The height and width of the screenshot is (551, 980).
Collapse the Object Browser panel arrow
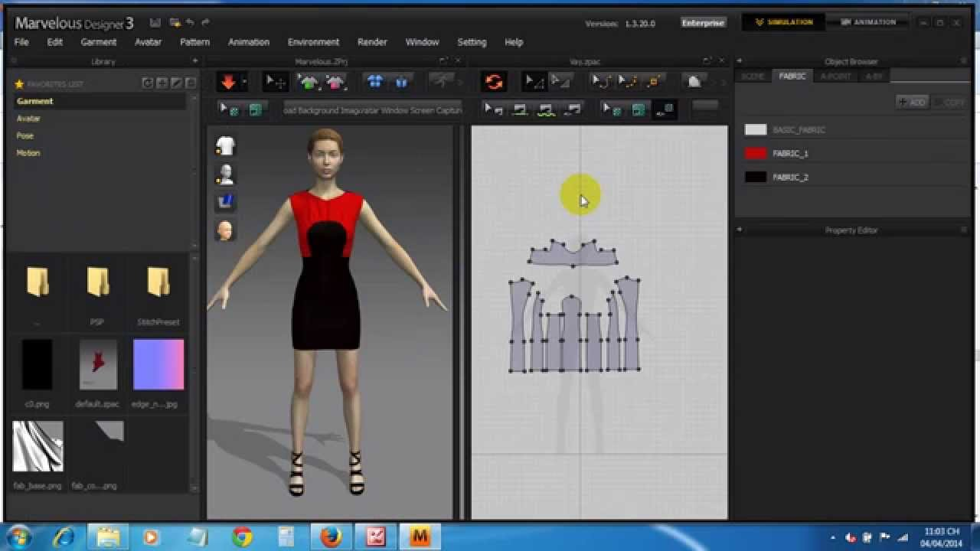[x=740, y=61]
